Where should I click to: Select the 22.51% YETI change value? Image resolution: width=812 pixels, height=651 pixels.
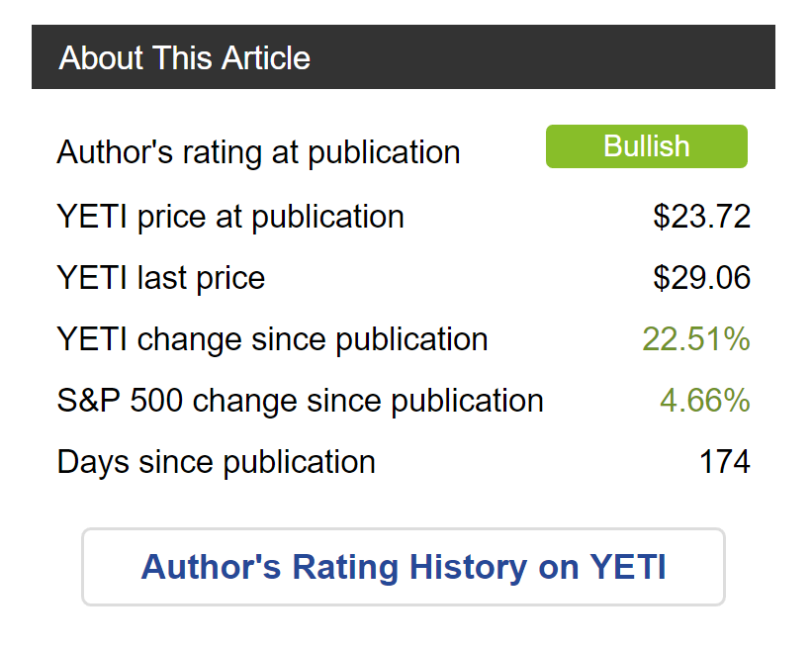[696, 338]
